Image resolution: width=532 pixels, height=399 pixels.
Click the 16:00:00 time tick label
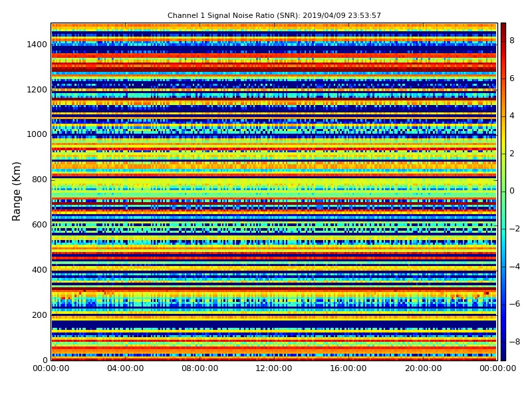(x=348, y=368)
